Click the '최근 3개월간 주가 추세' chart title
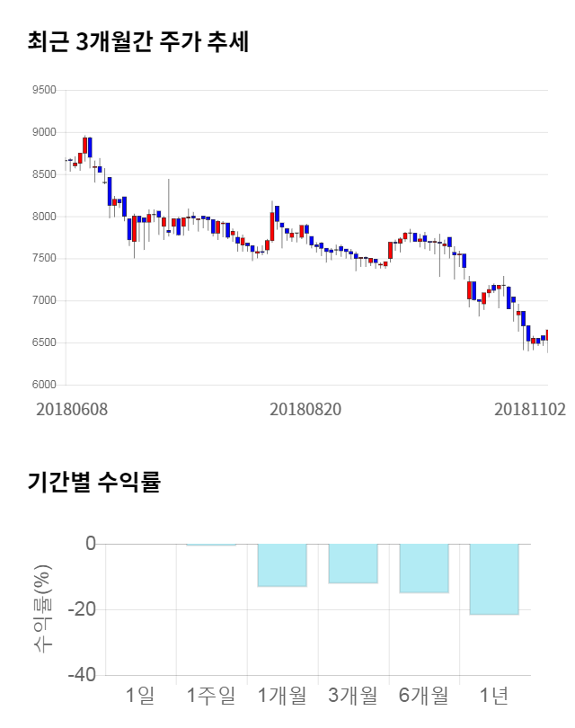Viewport: 575px width, 728px height. [x=138, y=42]
